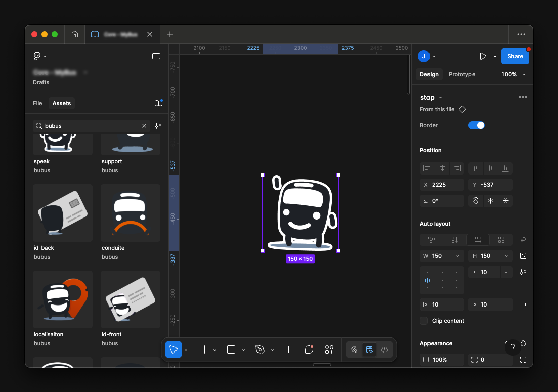Toggle the Border property switch
This screenshot has height=392, width=558.
(477, 125)
